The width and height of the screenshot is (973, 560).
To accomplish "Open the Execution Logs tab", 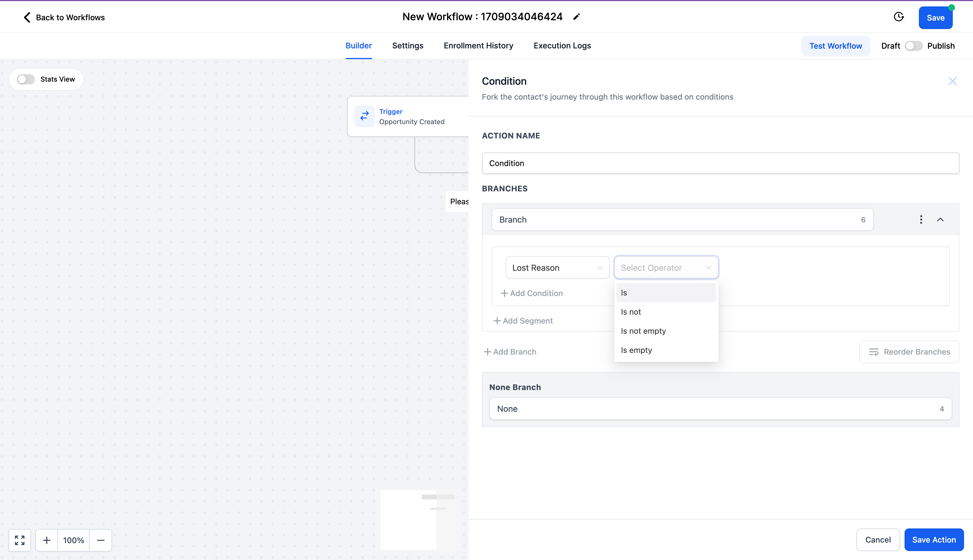I will (562, 46).
